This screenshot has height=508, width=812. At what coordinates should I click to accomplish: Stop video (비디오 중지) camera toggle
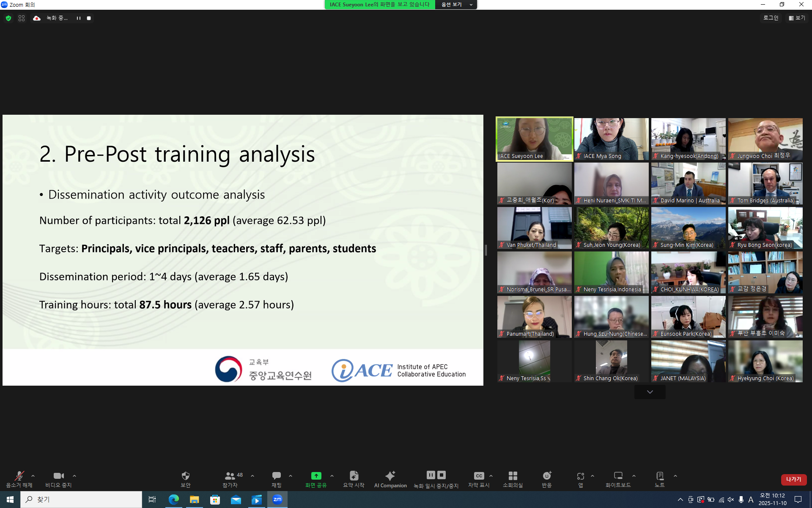pyautogui.click(x=58, y=476)
